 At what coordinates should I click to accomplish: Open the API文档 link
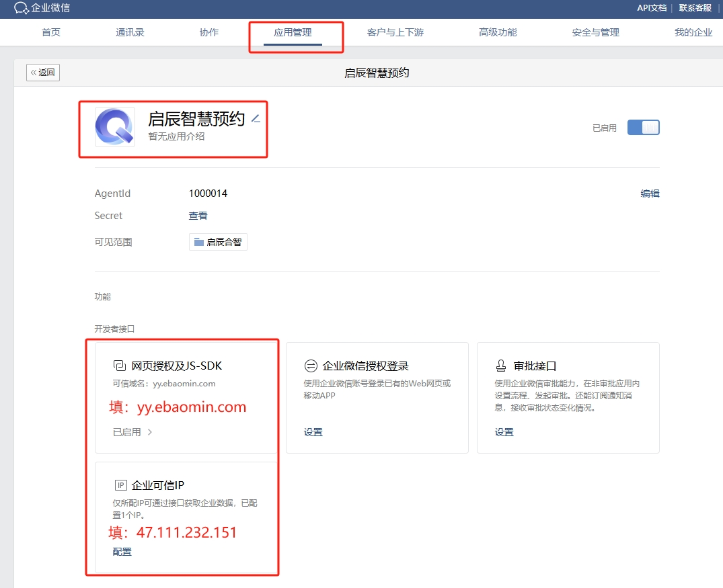click(652, 8)
